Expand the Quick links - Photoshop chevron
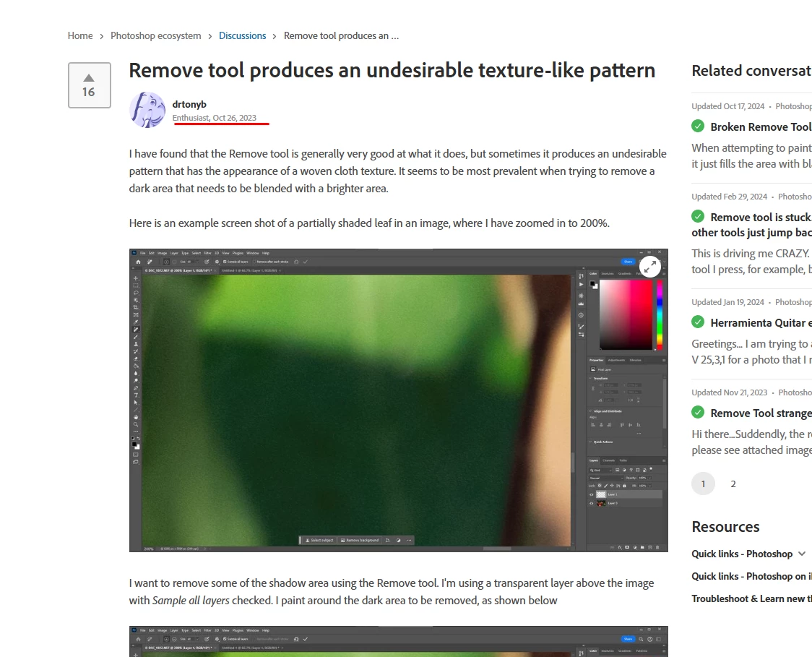 pyautogui.click(x=802, y=554)
